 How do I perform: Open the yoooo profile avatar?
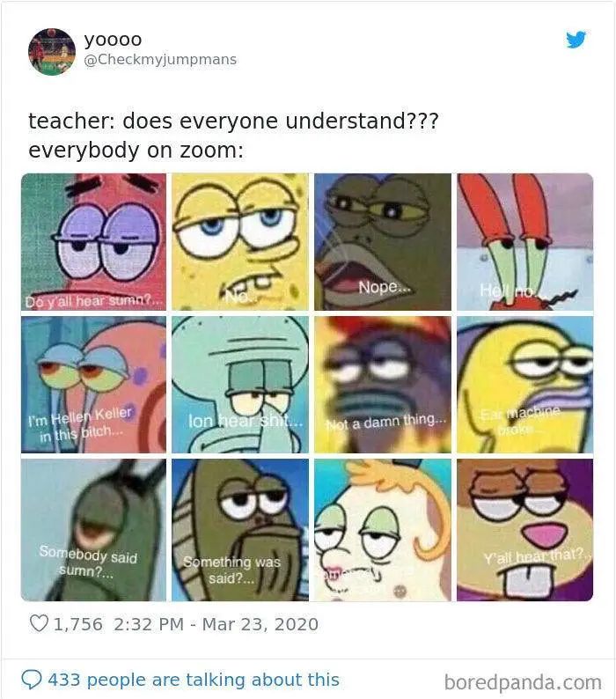[x=52, y=52]
